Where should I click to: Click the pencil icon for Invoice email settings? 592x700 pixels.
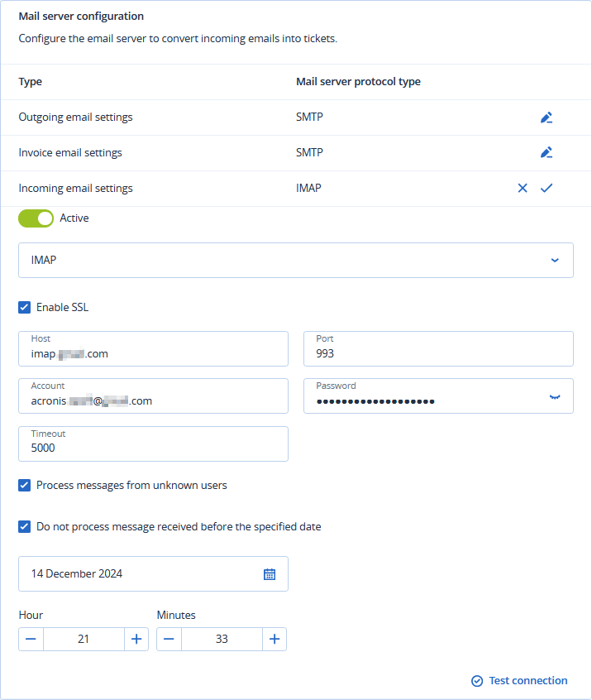tap(546, 153)
